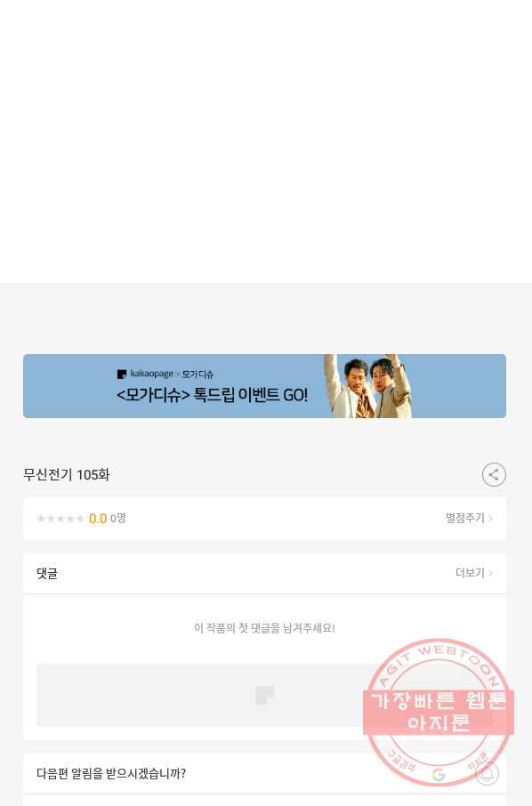Select the fifth rating star
The height and width of the screenshot is (806, 532).
coord(80,519)
